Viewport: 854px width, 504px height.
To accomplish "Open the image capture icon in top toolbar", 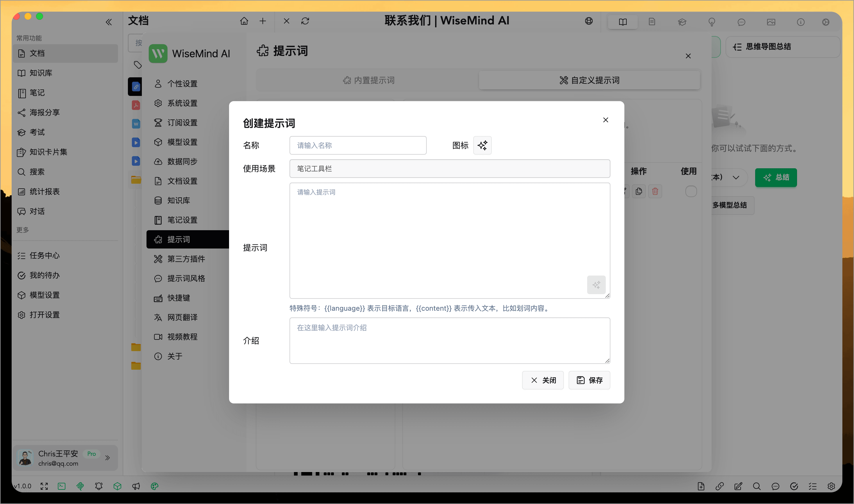I will [771, 22].
